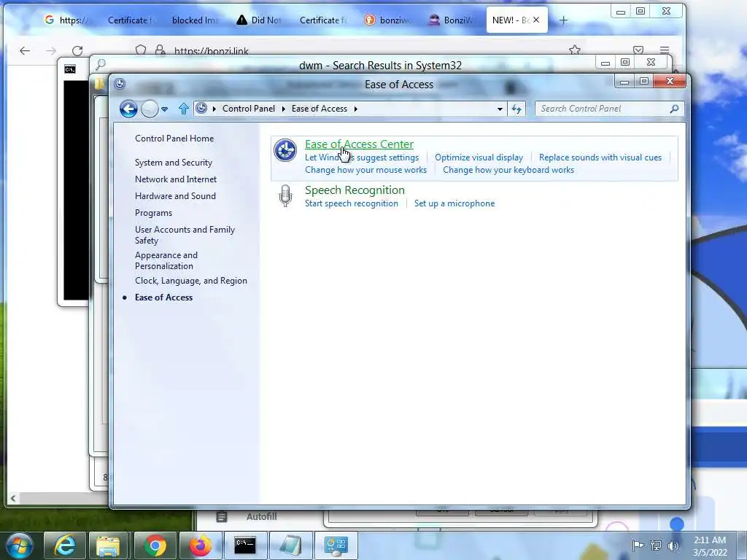Screen dimensions: 747x560
Task: Refresh the Control Panel address bar
Action: [x=516, y=109]
